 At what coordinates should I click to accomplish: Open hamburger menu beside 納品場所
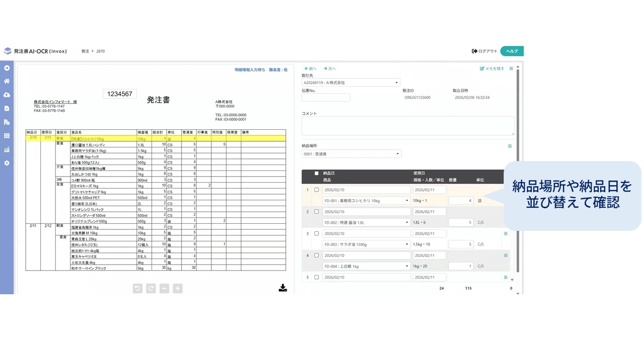[510, 146]
